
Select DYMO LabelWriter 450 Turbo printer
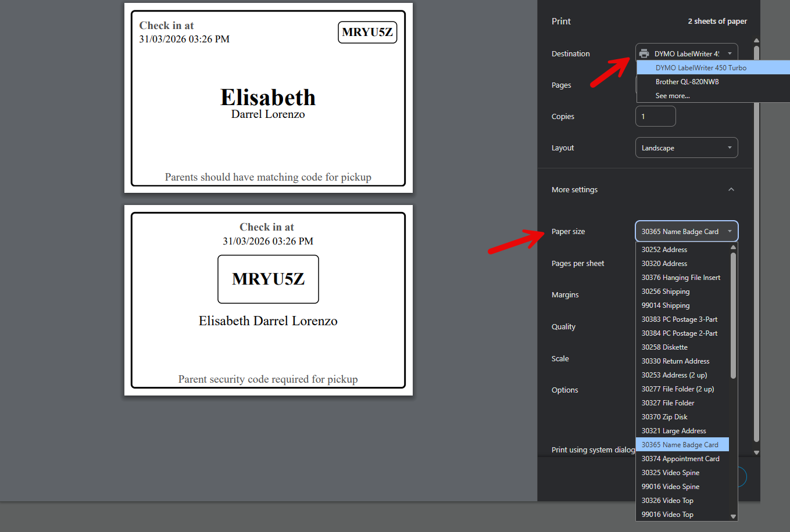[700, 68]
